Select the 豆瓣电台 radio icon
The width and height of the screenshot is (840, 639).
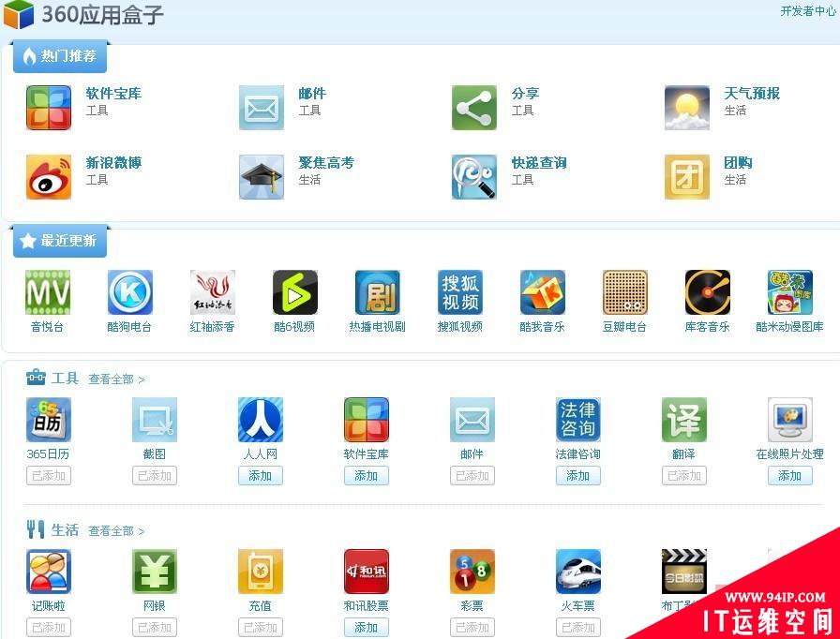coord(625,292)
